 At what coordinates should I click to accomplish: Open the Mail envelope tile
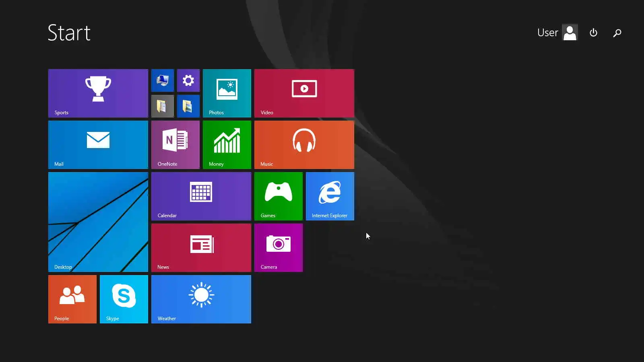tap(98, 145)
